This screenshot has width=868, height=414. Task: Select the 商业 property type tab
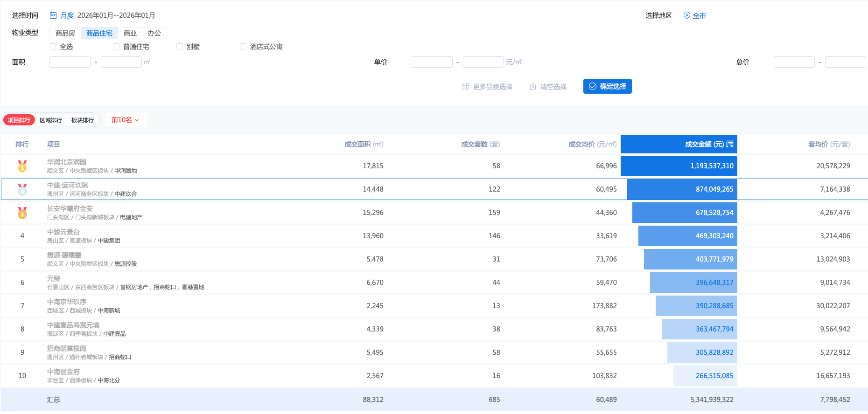(130, 33)
